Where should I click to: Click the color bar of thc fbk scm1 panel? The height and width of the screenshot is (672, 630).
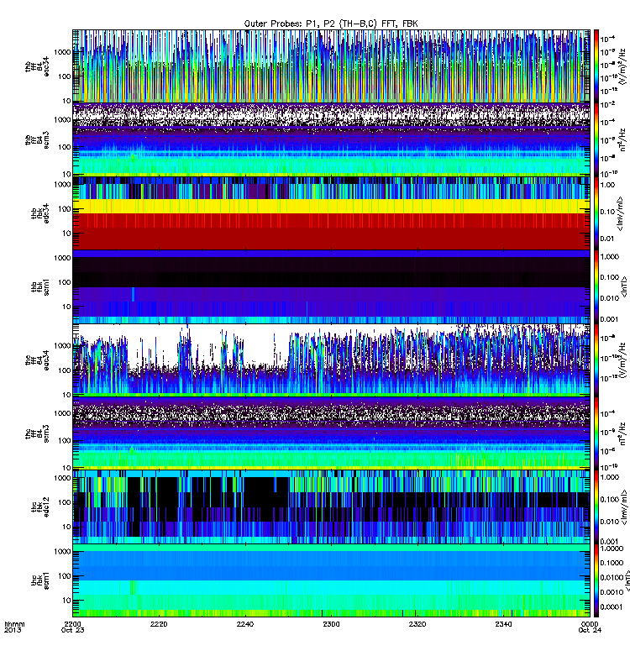tap(596, 580)
